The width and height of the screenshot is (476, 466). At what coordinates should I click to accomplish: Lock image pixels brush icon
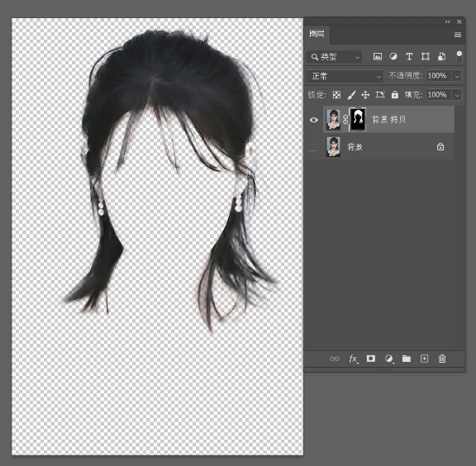click(351, 95)
